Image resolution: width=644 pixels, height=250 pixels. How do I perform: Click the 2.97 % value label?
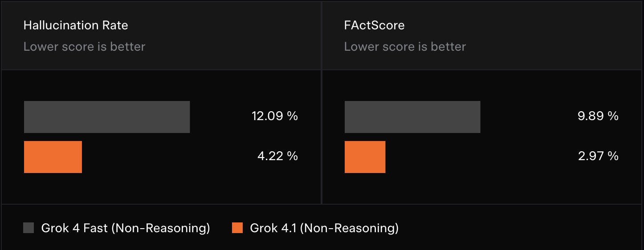coord(598,156)
